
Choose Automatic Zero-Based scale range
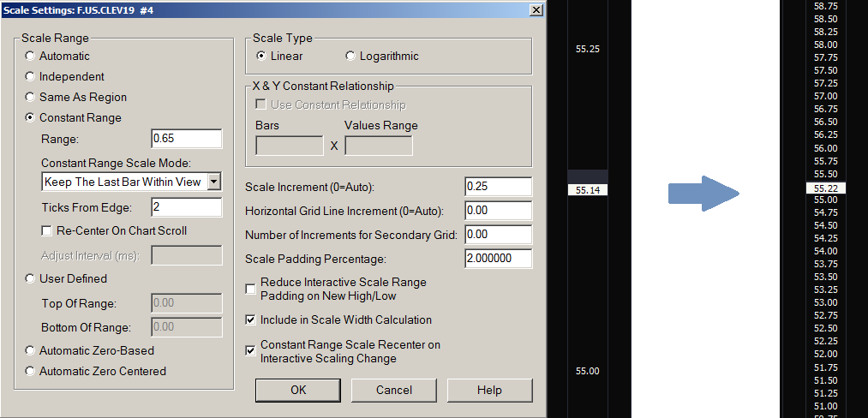[31, 351]
